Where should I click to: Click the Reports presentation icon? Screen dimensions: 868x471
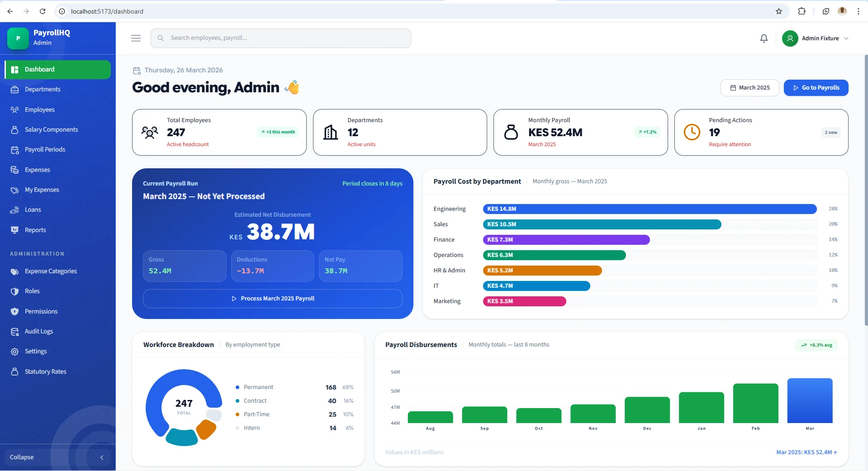14,230
